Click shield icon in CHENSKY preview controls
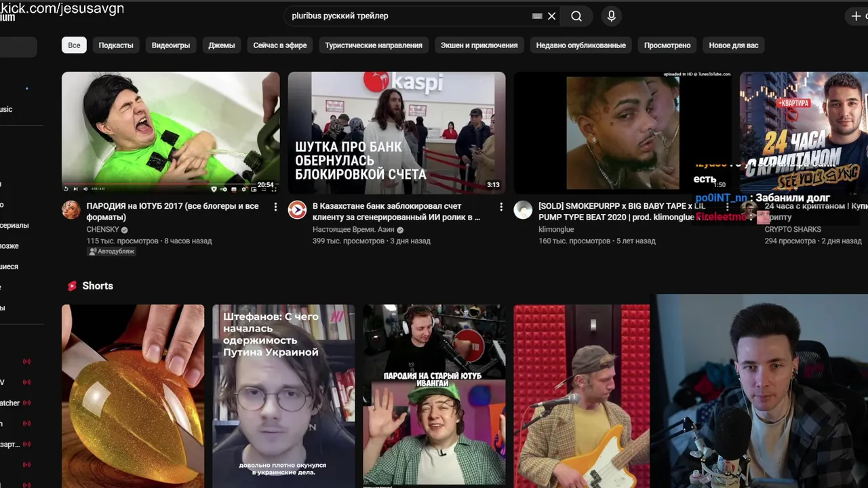Image resolution: width=868 pixels, height=488 pixels. pos(214,189)
